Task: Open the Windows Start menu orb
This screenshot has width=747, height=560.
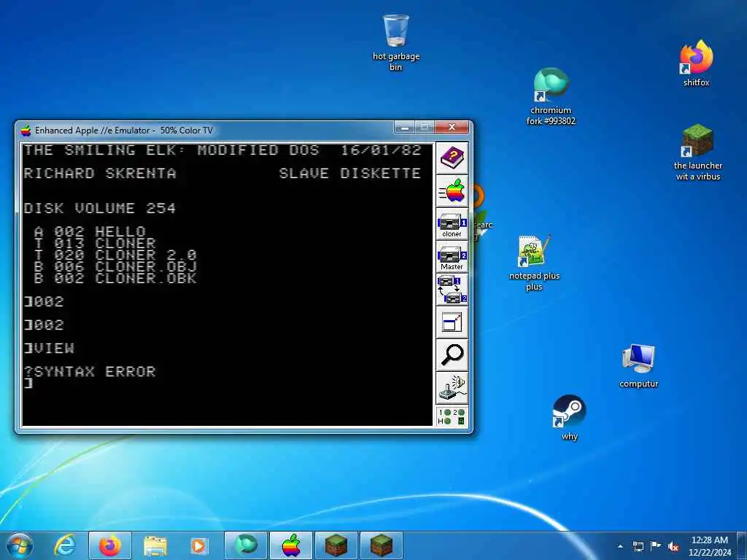Action: (20, 545)
